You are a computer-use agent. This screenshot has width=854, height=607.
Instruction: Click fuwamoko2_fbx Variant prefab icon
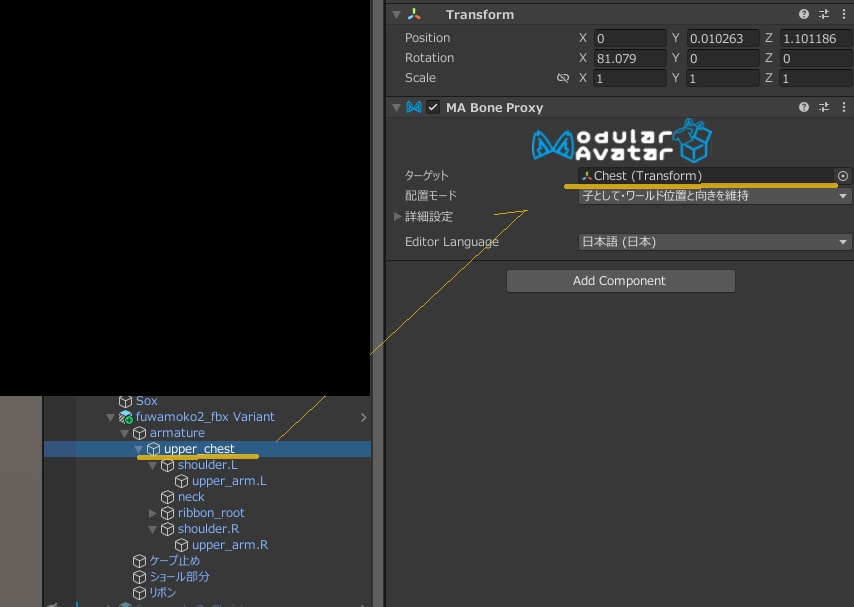[x=126, y=417]
